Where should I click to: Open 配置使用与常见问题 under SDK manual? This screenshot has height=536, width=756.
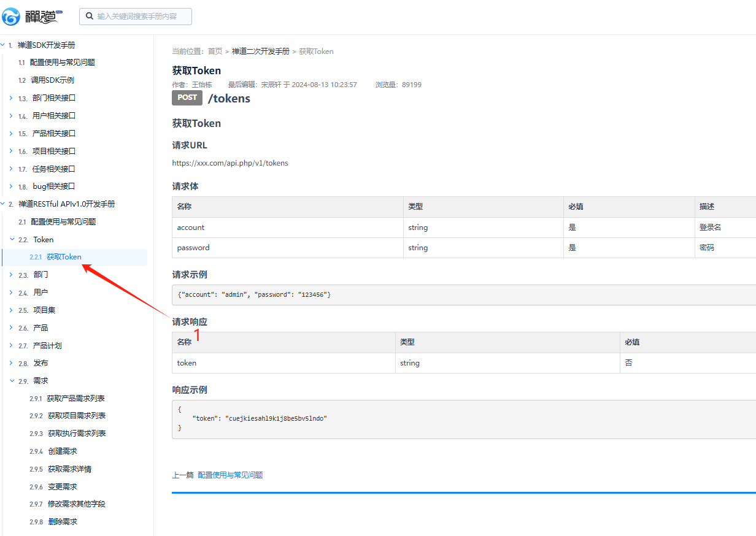(63, 63)
